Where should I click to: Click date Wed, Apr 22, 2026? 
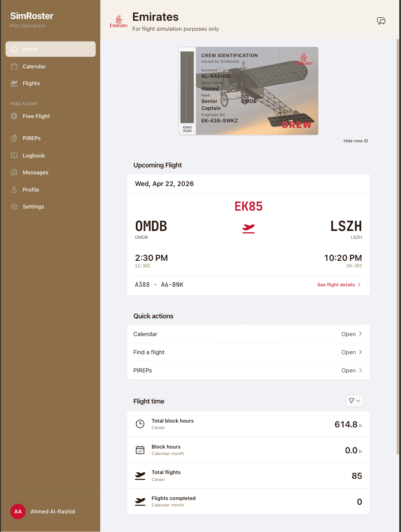(x=164, y=184)
